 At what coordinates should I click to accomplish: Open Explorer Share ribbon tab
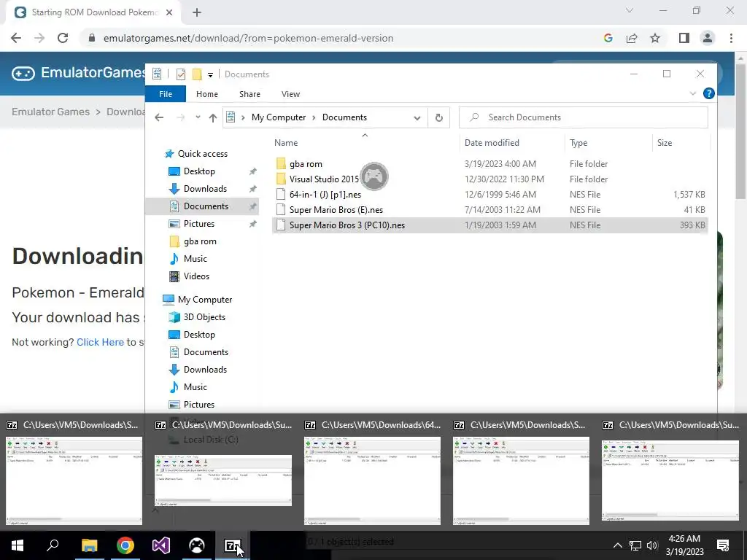(249, 94)
